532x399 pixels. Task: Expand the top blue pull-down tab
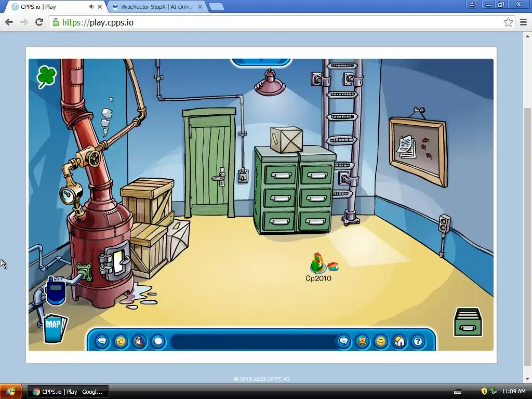click(x=261, y=62)
